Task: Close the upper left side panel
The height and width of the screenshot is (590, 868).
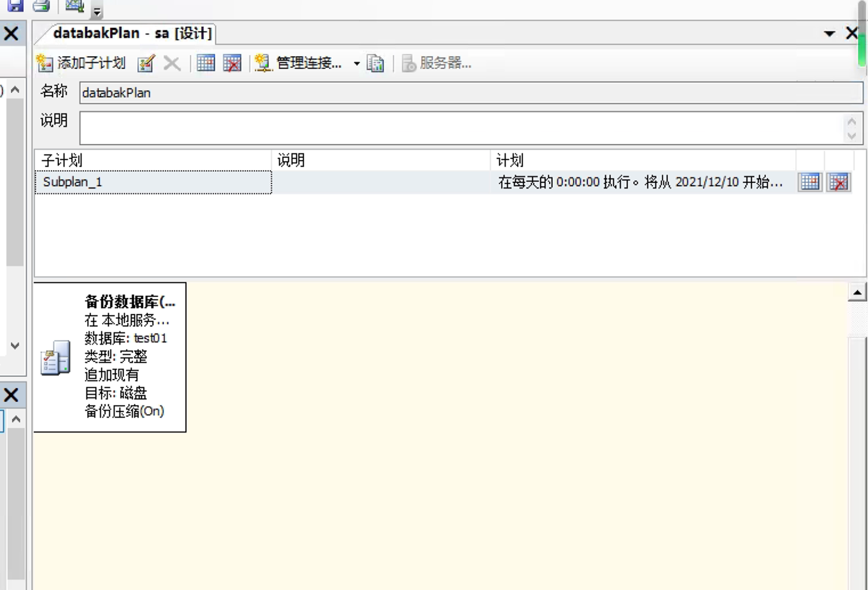Action: (11, 33)
